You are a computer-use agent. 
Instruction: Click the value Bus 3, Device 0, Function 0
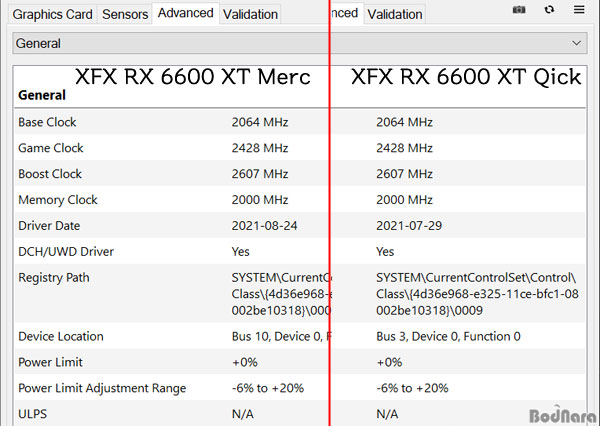click(448, 336)
